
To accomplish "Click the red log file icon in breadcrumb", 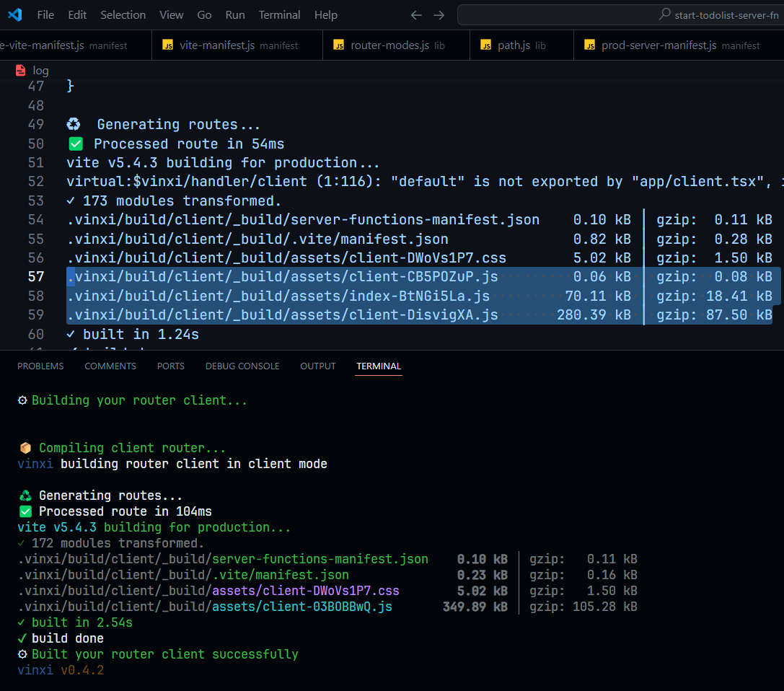I will [20, 71].
